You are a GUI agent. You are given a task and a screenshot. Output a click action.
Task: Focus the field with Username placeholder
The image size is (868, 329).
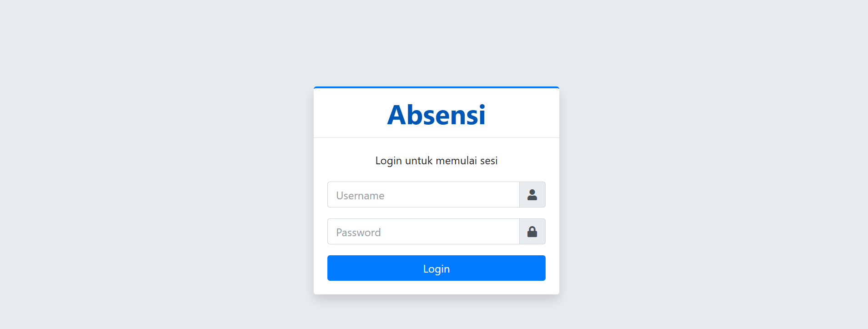[423, 195]
